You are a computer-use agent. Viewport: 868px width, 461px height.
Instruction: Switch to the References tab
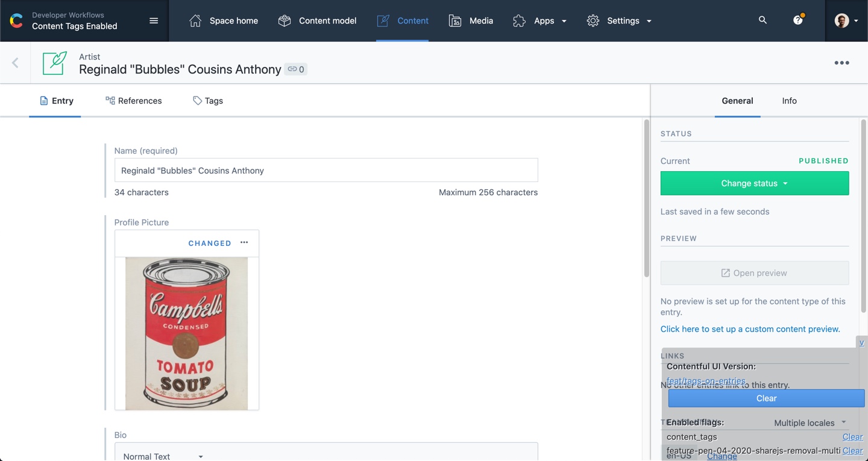pyautogui.click(x=133, y=100)
